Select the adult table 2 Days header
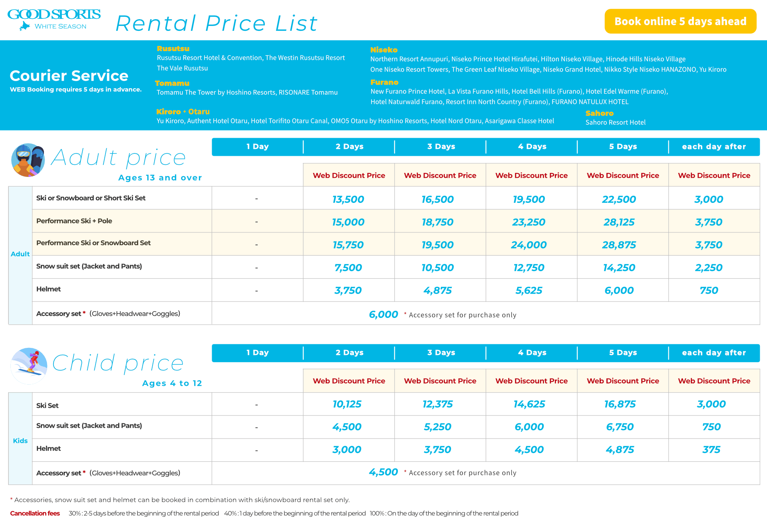Viewport: 767px width, 532px height. [349, 147]
